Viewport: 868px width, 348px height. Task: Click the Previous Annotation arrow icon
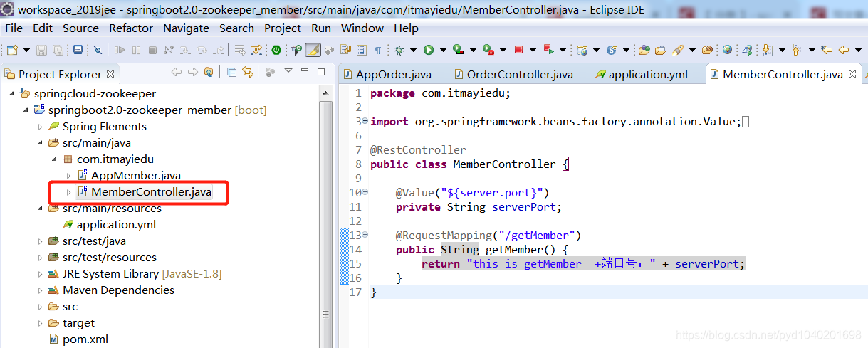796,50
